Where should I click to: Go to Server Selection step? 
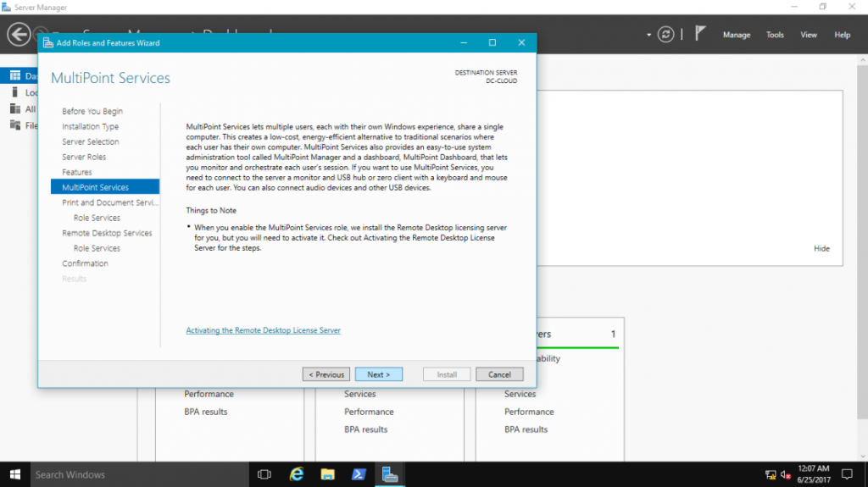tap(90, 141)
